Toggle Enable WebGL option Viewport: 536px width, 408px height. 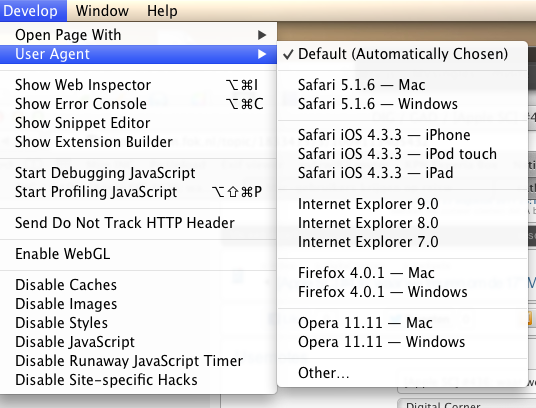[x=138, y=254]
